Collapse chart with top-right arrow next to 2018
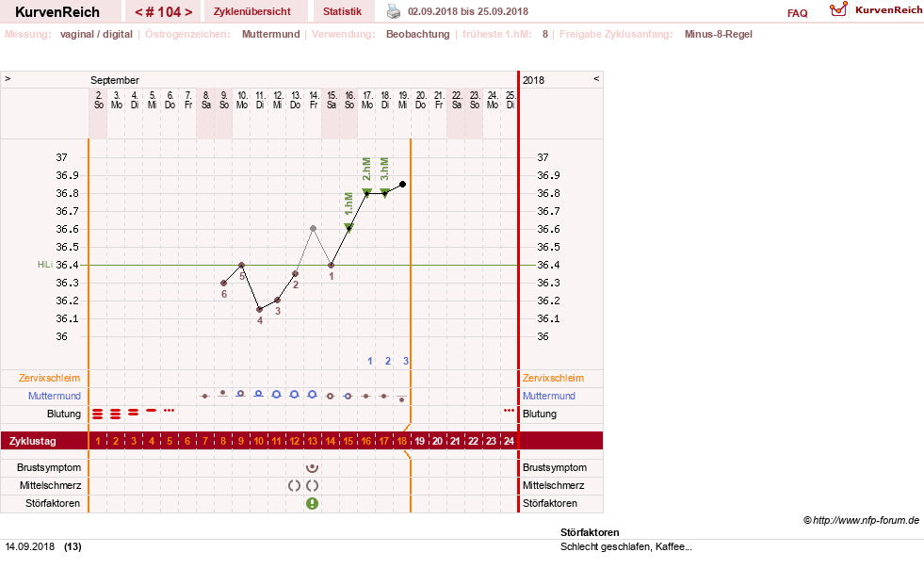 (x=596, y=78)
